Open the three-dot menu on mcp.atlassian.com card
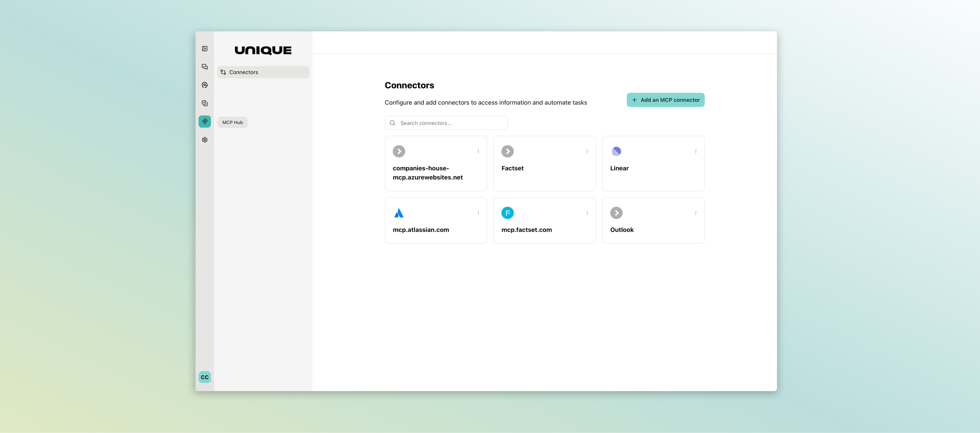Viewport: 980px width, 433px height. pos(478,213)
